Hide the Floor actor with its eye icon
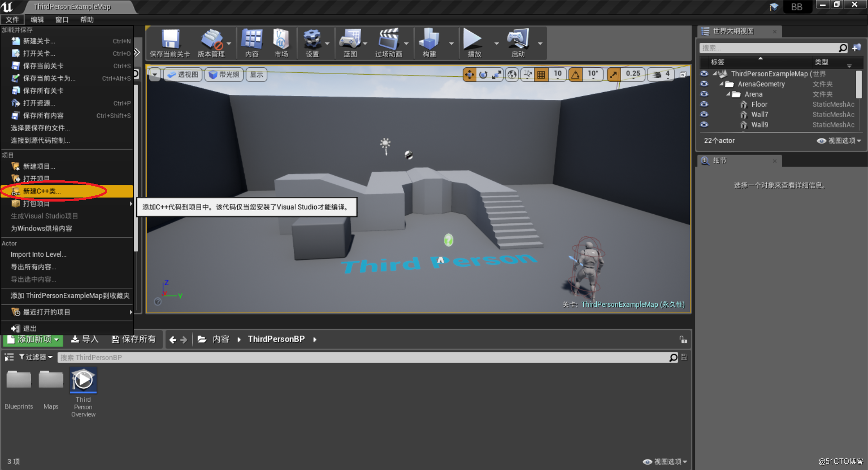 704,104
